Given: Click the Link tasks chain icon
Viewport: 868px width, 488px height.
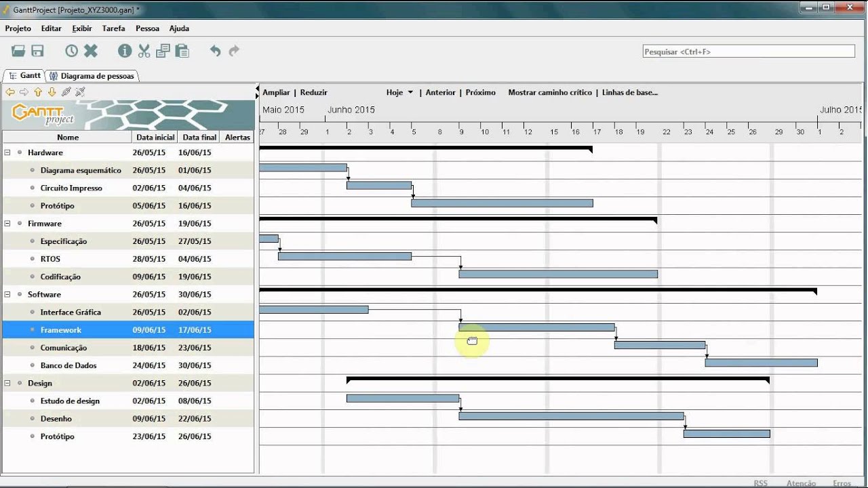Looking at the screenshot, I should (66, 91).
